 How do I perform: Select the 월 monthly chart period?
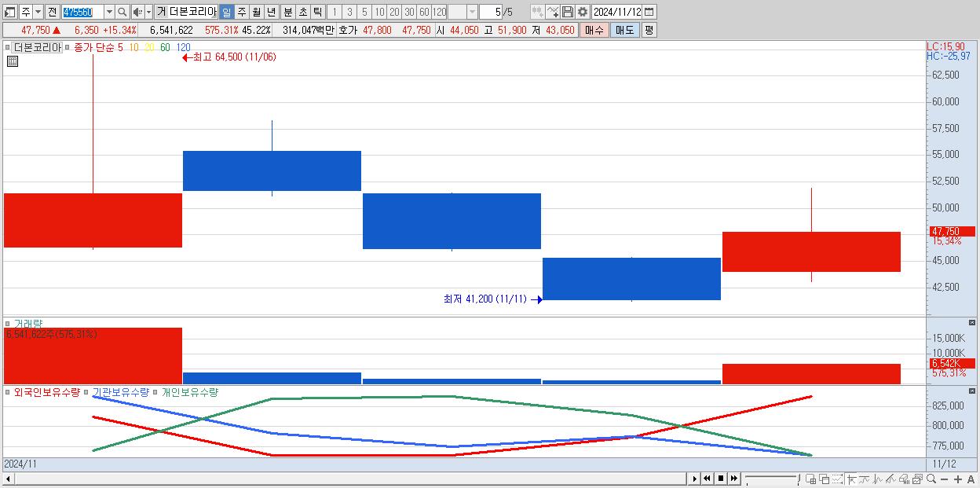(x=256, y=12)
